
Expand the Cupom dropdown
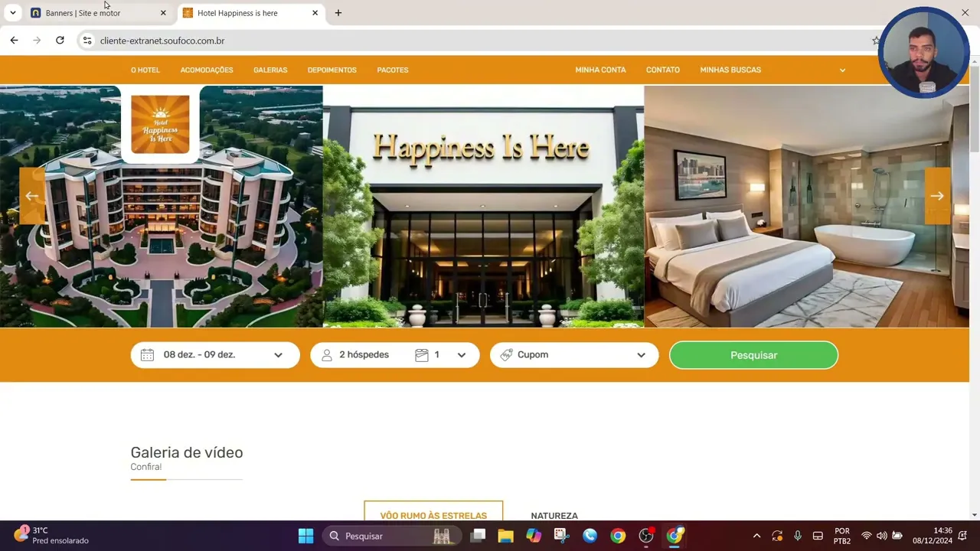coord(574,355)
